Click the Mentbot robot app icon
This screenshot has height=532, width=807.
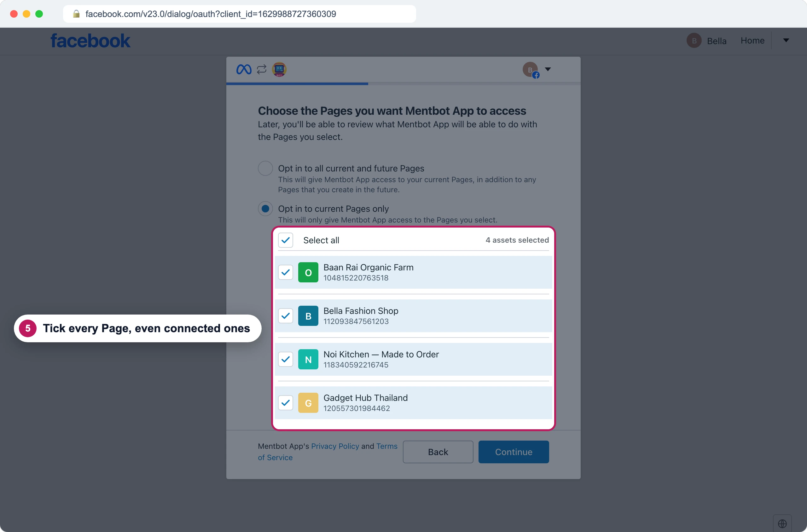pyautogui.click(x=279, y=70)
